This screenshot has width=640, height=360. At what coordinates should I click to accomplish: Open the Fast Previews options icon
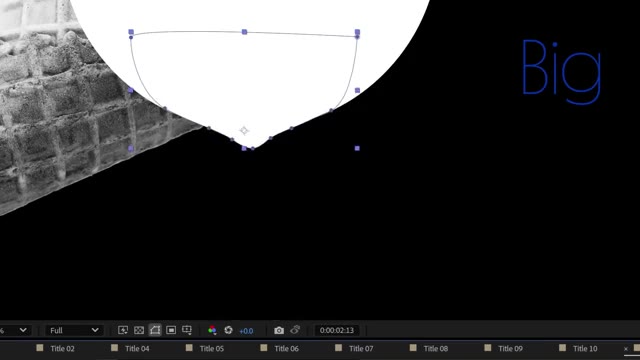coord(122,330)
